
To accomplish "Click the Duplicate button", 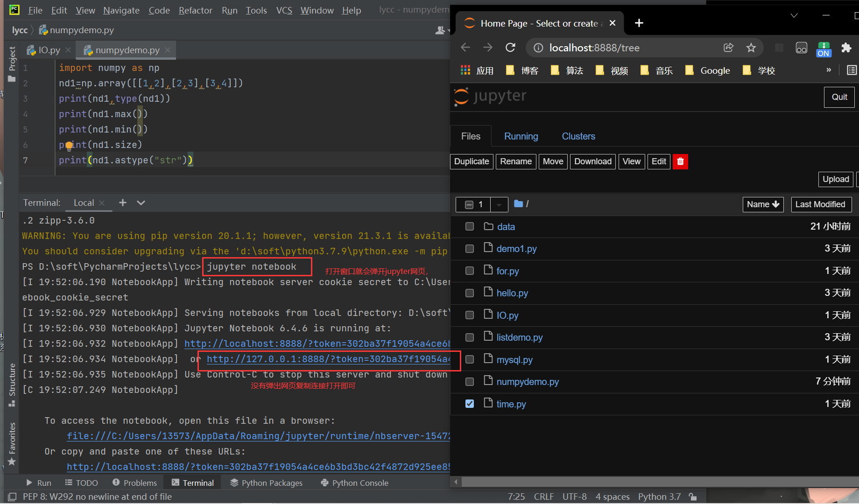I will (472, 161).
